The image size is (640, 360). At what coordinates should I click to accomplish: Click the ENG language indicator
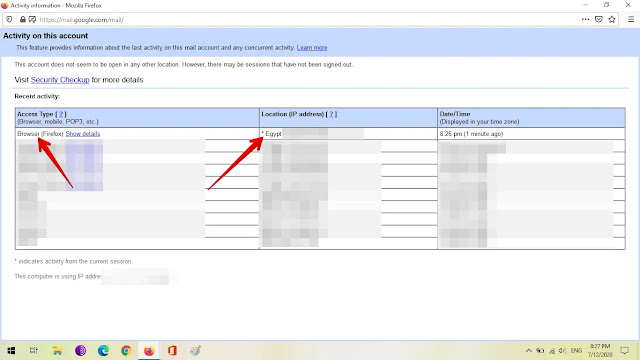pyautogui.click(x=576, y=351)
